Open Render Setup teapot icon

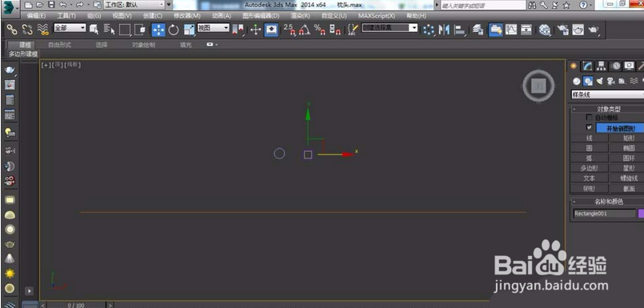click(x=562, y=30)
